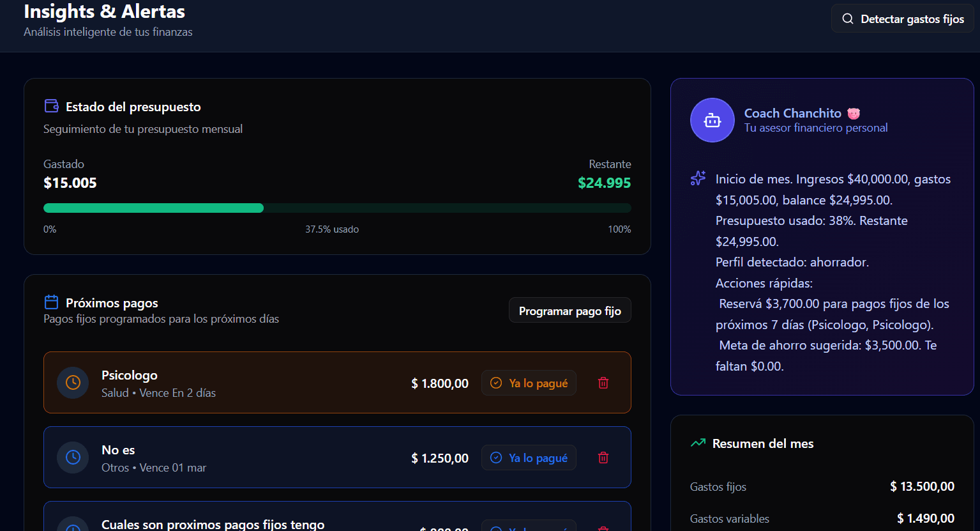Viewport: 980px width, 531px height.
Task: Delete the Psicologo scheduled payment
Action: tap(603, 383)
